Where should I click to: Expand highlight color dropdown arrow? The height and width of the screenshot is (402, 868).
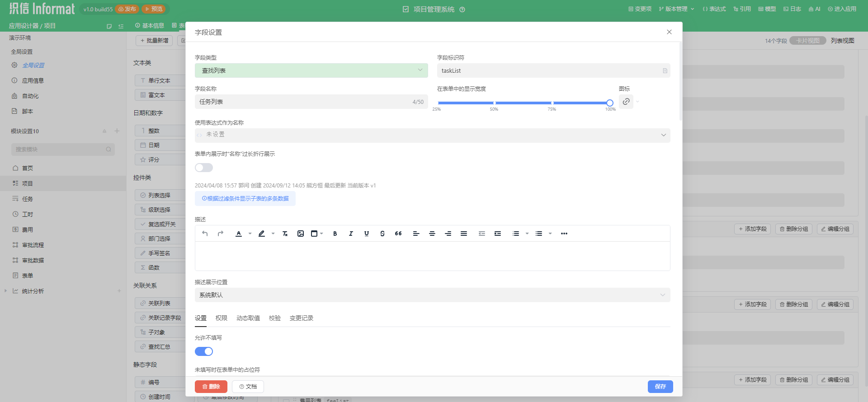click(273, 234)
